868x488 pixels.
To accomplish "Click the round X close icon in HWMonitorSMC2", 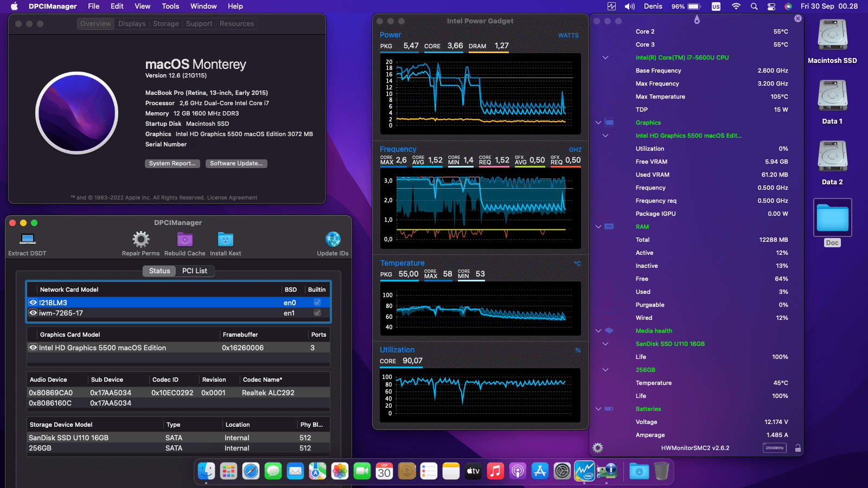I will pos(797,18).
